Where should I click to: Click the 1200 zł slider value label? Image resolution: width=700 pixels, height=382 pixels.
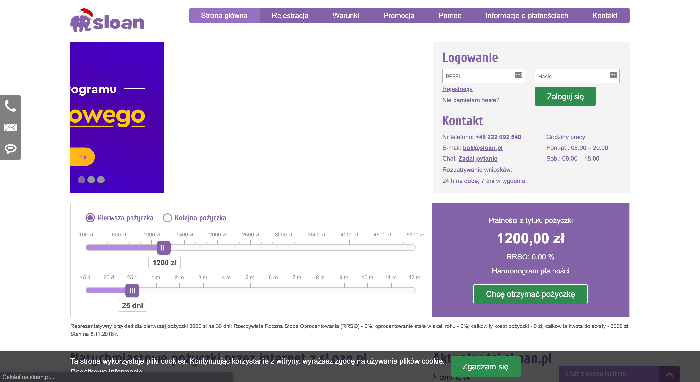164,263
